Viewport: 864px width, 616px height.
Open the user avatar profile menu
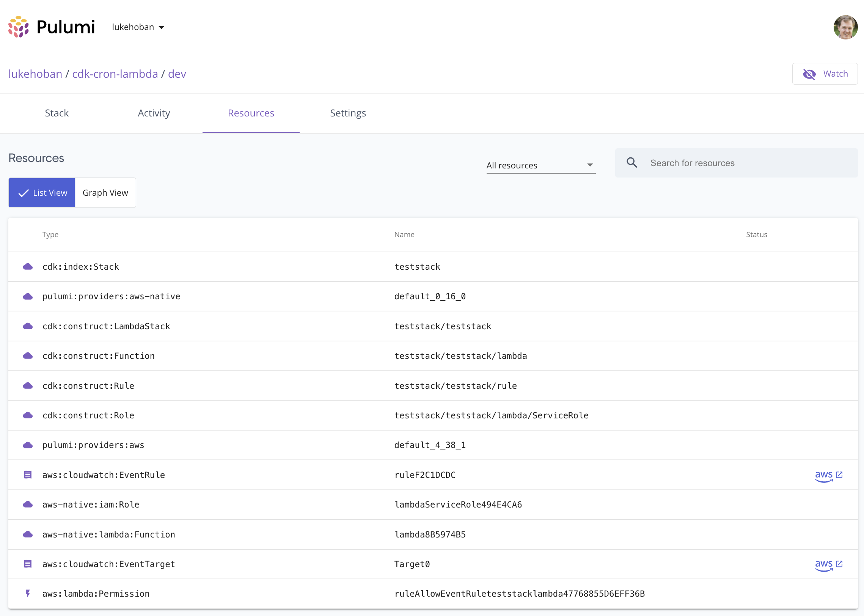tap(845, 27)
